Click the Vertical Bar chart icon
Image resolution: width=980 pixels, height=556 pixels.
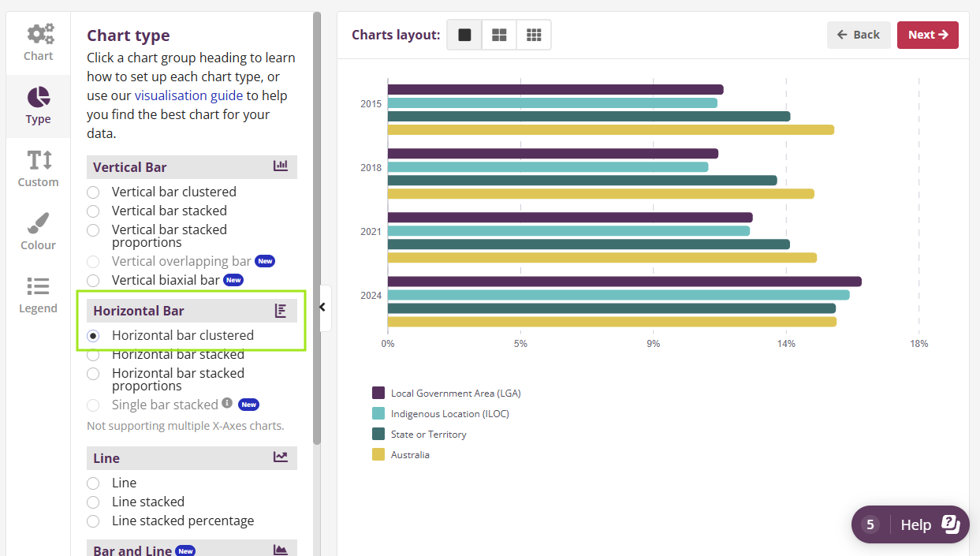(x=281, y=166)
